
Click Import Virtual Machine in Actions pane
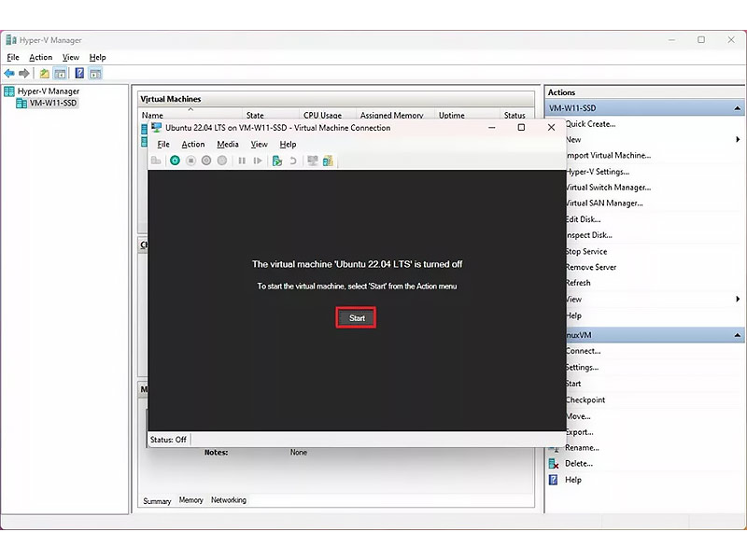[608, 155]
